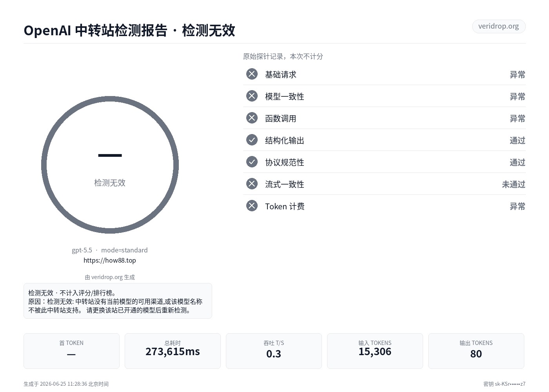Click the dash symbol inside the score ring

pyautogui.click(x=110, y=156)
